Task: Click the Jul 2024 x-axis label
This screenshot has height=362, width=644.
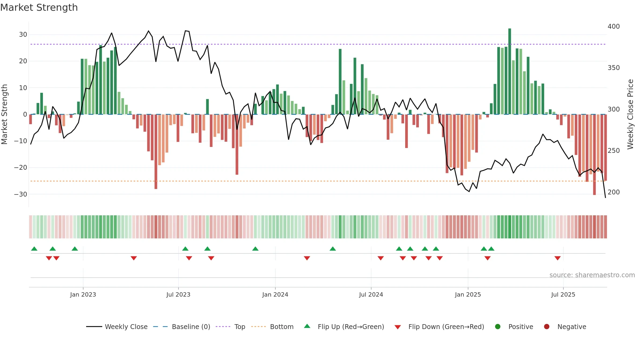Action: coord(371,294)
